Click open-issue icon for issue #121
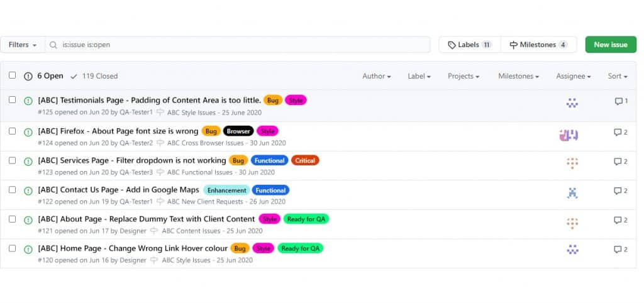The height and width of the screenshot is (303, 644). tap(28, 220)
